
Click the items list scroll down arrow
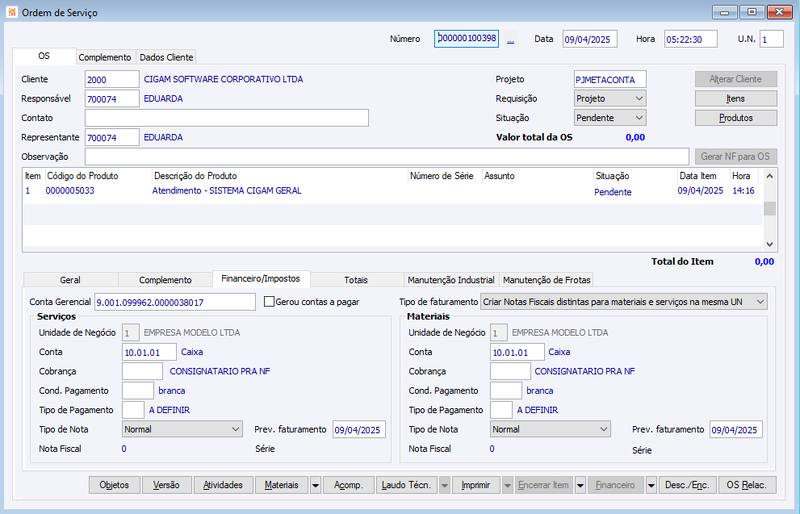770,244
